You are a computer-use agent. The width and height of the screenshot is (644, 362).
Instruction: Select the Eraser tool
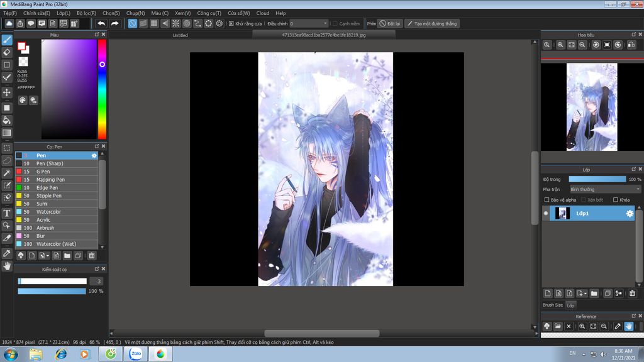tap(7, 52)
